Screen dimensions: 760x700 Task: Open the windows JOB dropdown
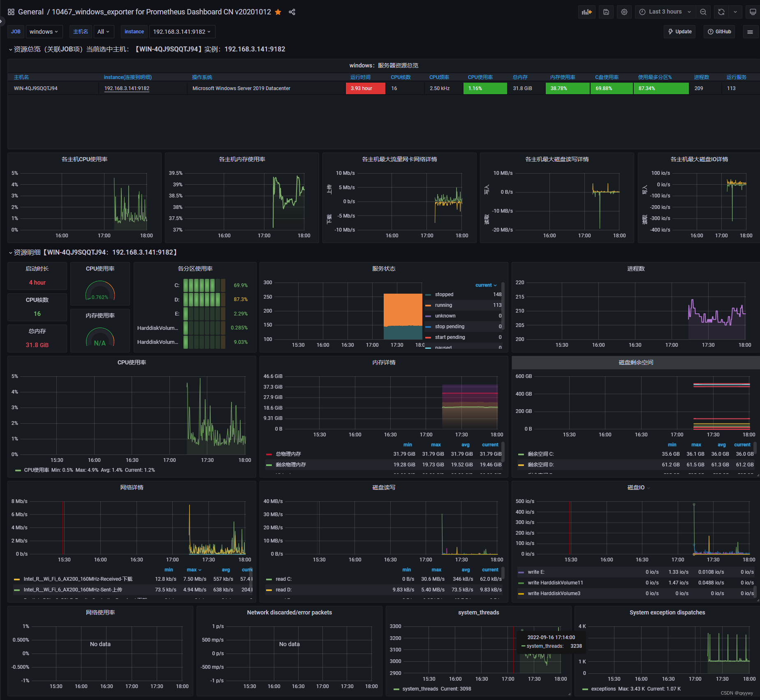tap(44, 32)
